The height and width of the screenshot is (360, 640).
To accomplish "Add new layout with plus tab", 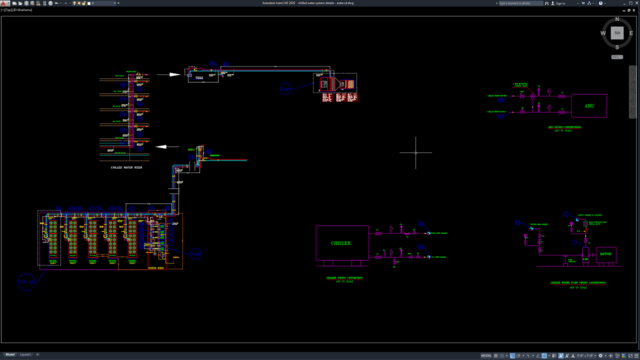I will pos(37,355).
